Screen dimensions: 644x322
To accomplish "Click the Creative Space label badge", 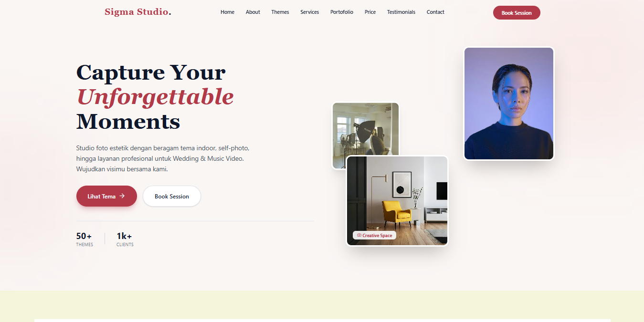I will coord(374,235).
